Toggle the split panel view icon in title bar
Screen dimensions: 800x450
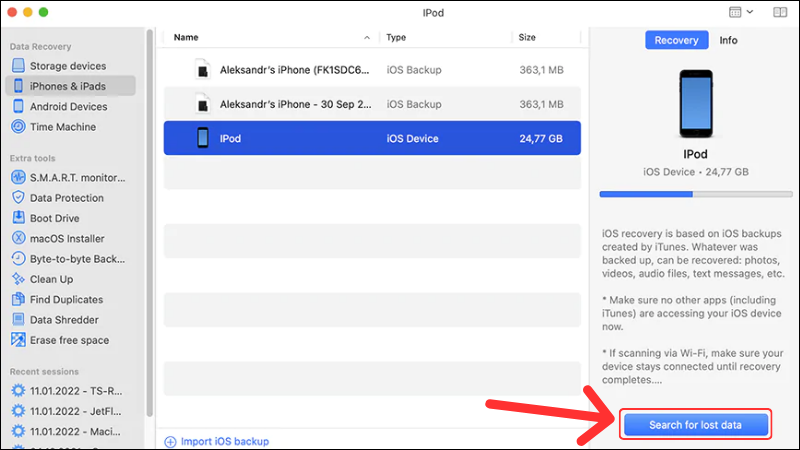coord(780,12)
